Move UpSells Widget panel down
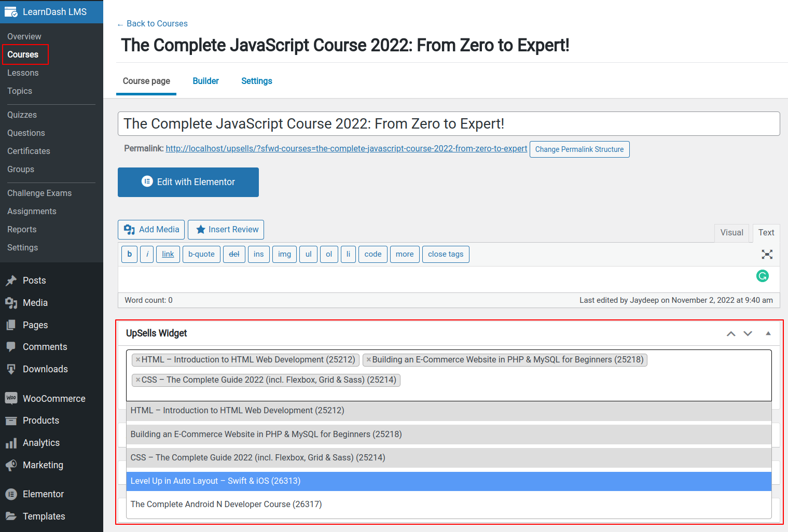 click(748, 333)
